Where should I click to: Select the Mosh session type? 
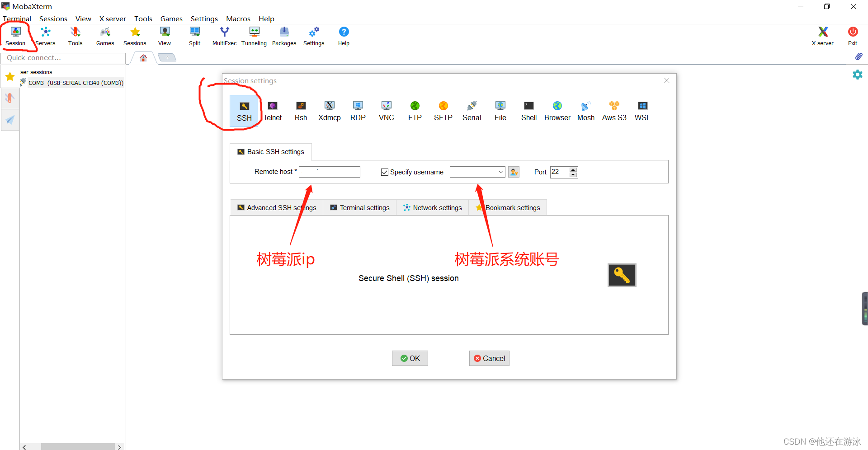click(x=585, y=111)
